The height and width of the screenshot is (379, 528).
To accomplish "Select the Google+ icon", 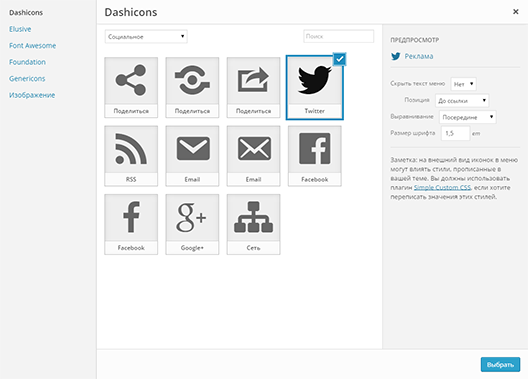I will (192, 224).
